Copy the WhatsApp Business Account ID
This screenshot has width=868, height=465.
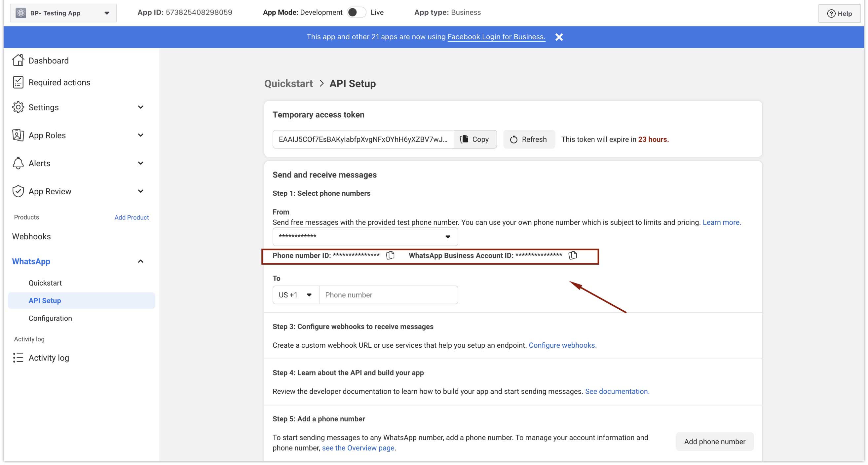click(573, 255)
